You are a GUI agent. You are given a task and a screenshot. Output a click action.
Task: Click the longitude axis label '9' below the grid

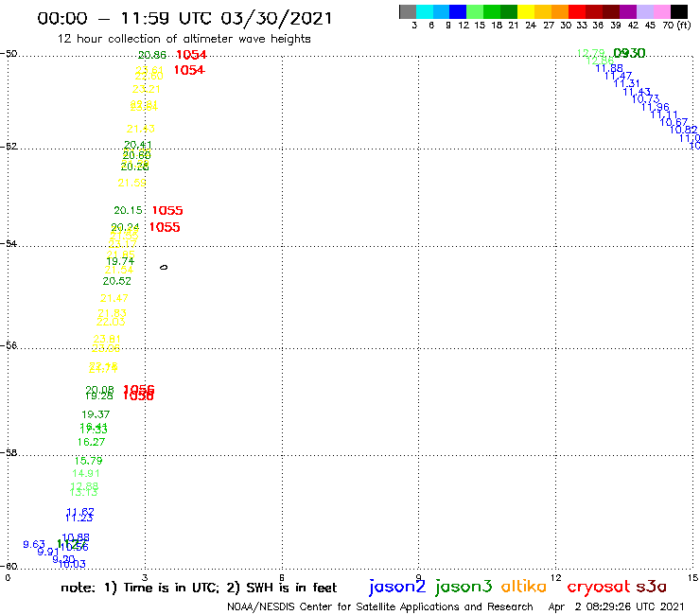pos(418,577)
